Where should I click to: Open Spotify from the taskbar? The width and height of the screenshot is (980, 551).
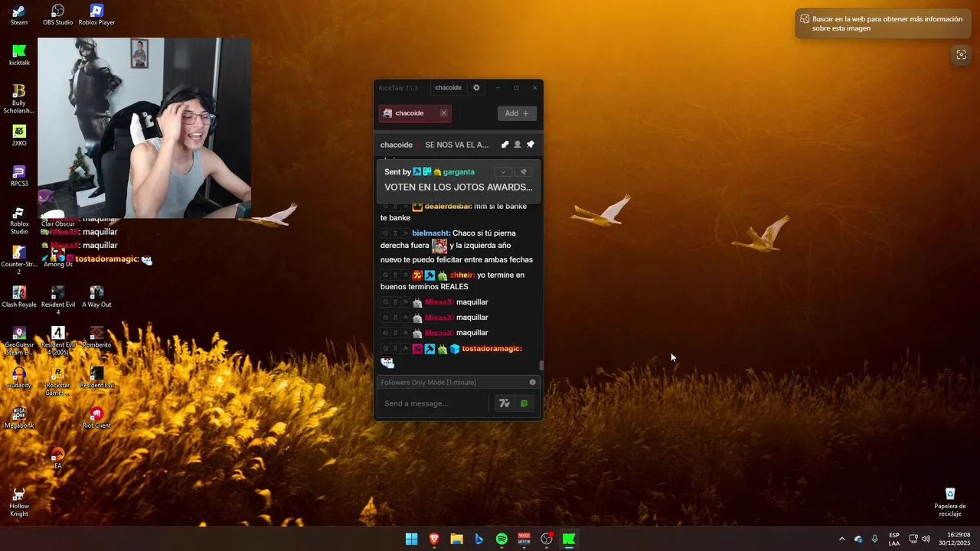[501, 539]
